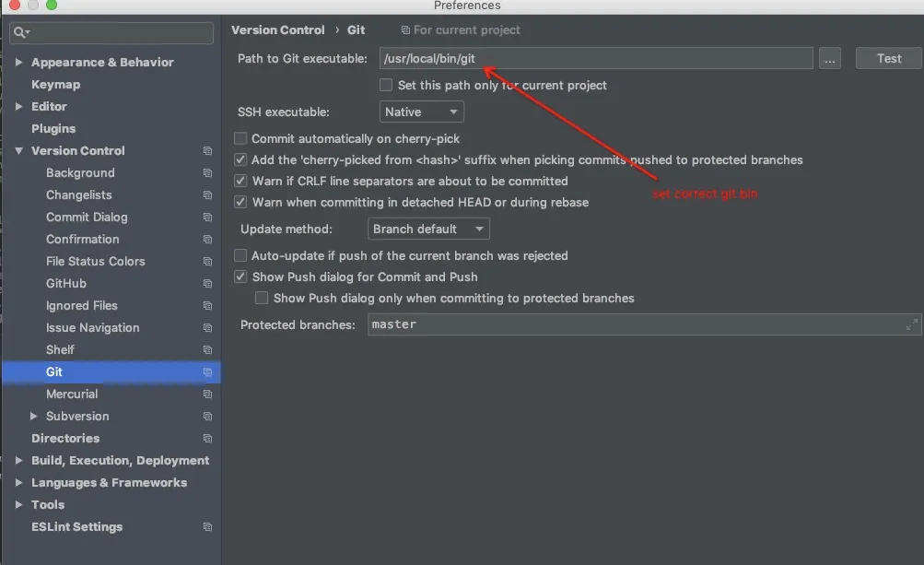Viewport: 924px width, 565px height.
Task: Open the Shelf settings page
Action: [60, 349]
